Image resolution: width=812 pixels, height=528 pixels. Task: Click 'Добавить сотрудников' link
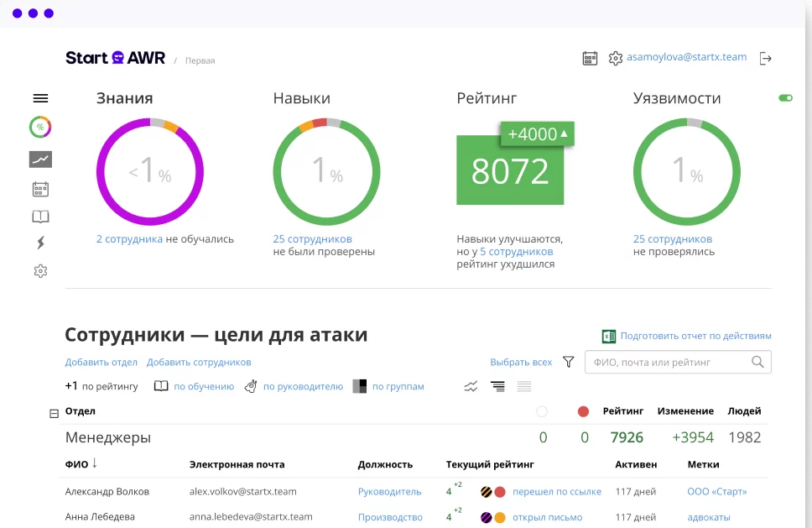[199, 362]
